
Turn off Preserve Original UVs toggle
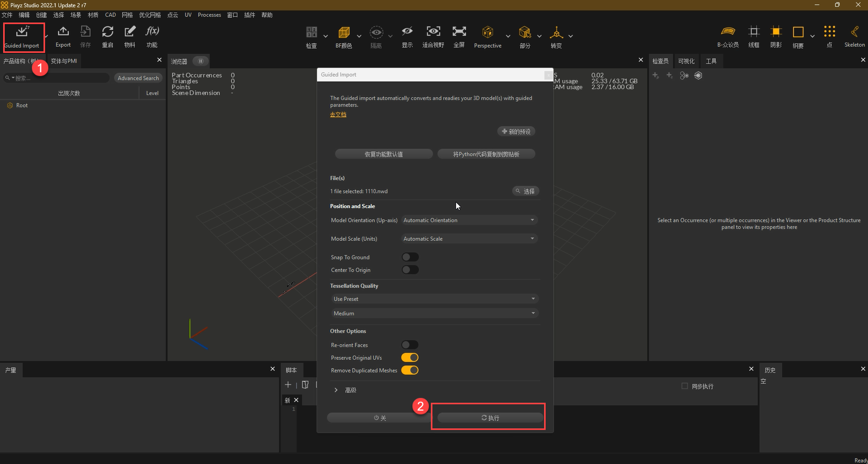(410, 358)
